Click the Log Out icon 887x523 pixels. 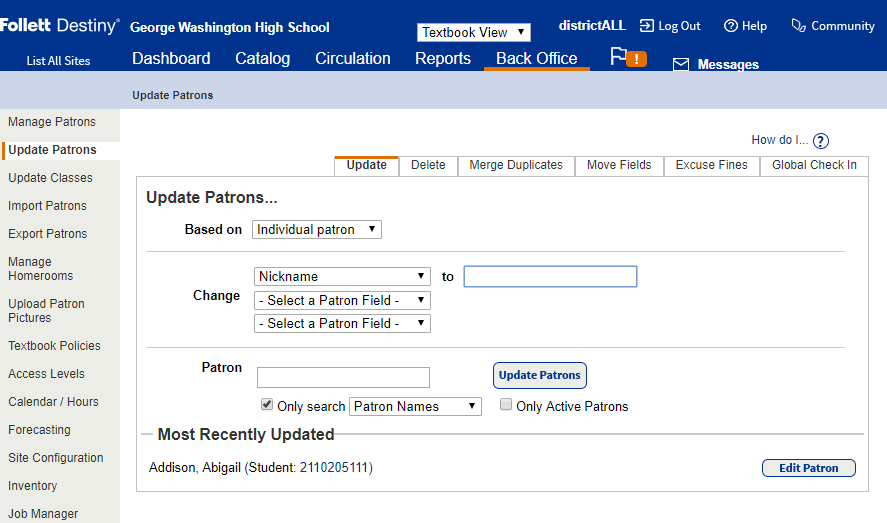click(x=647, y=26)
